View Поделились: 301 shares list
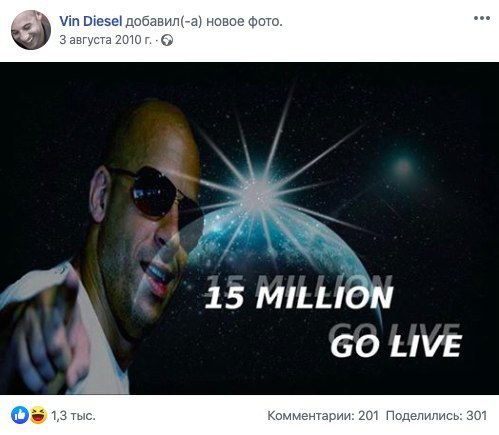Viewport: 499px width, 435px height. 436,416
